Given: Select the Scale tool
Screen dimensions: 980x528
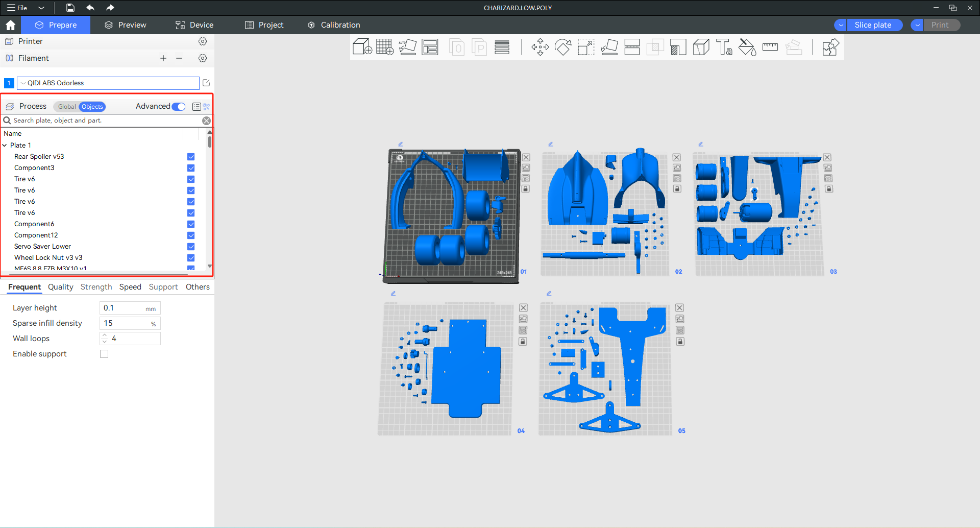Looking at the screenshot, I should (x=586, y=47).
